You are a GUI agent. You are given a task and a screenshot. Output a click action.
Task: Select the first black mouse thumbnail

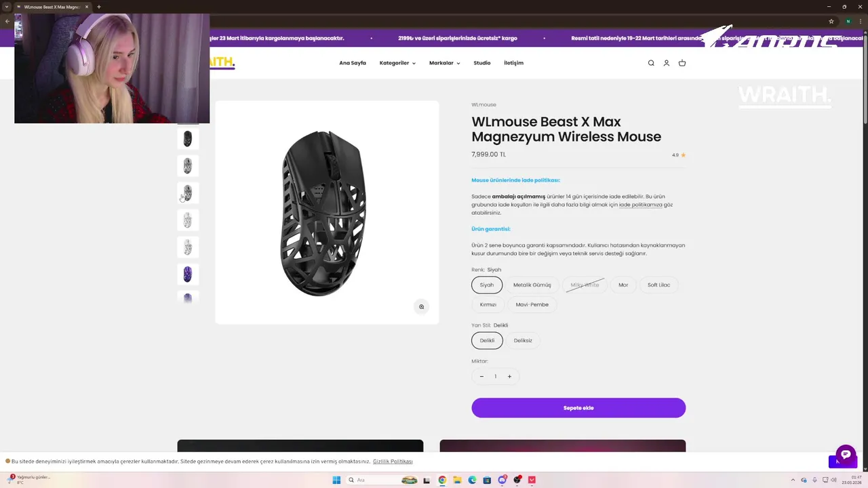coord(188,139)
